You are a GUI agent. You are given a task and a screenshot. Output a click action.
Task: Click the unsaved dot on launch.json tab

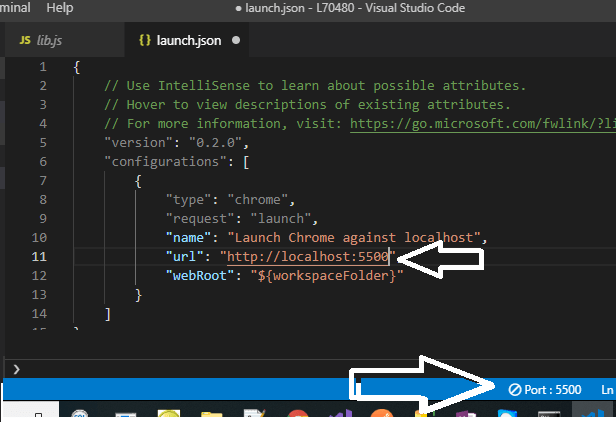pyautogui.click(x=236, y=41)
